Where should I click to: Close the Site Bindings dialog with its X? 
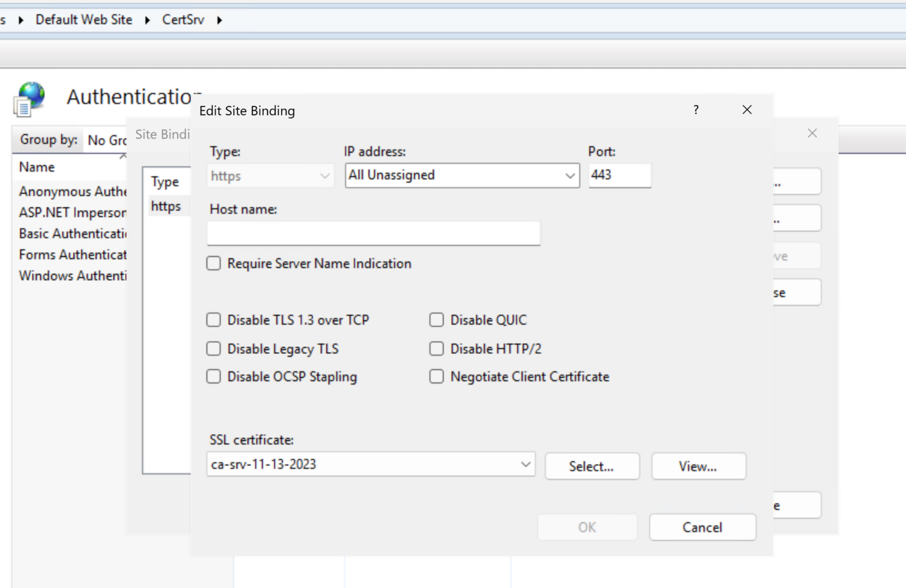click(x=812, y=133)
